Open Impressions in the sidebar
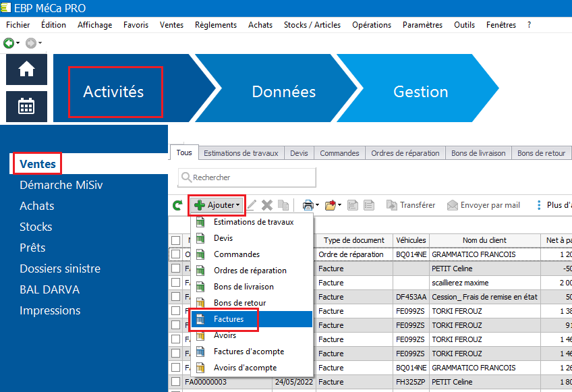The height and width of the screenshot is (392, 572). click(x=50, y=310)
